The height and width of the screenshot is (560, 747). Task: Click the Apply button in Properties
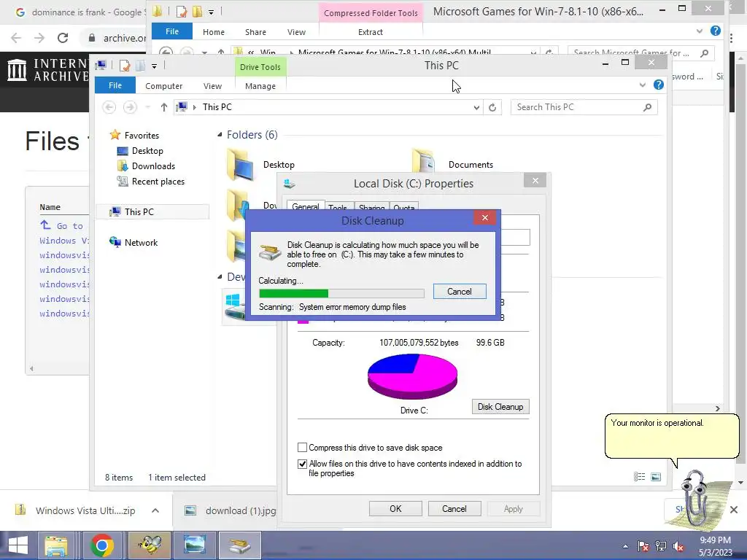(x=513, y=508)
